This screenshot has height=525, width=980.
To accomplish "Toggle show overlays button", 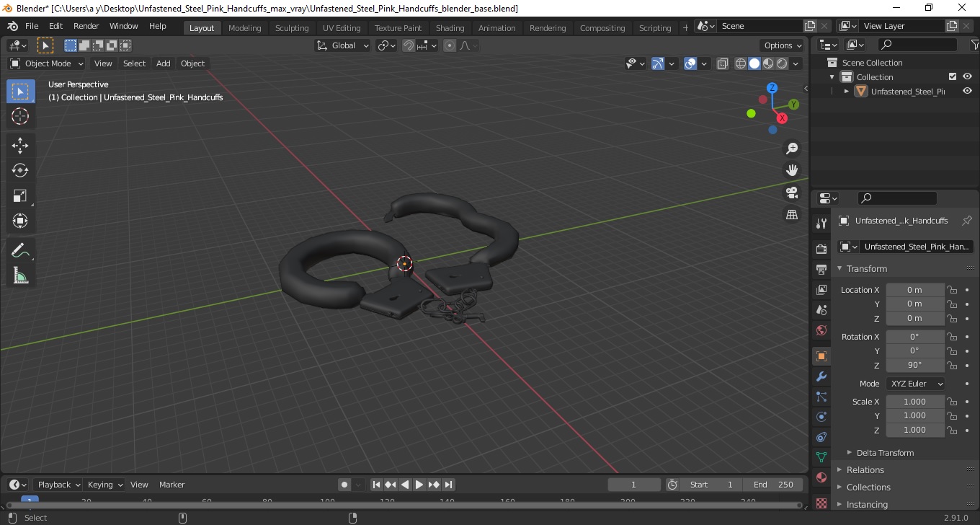I will (690, 63).
